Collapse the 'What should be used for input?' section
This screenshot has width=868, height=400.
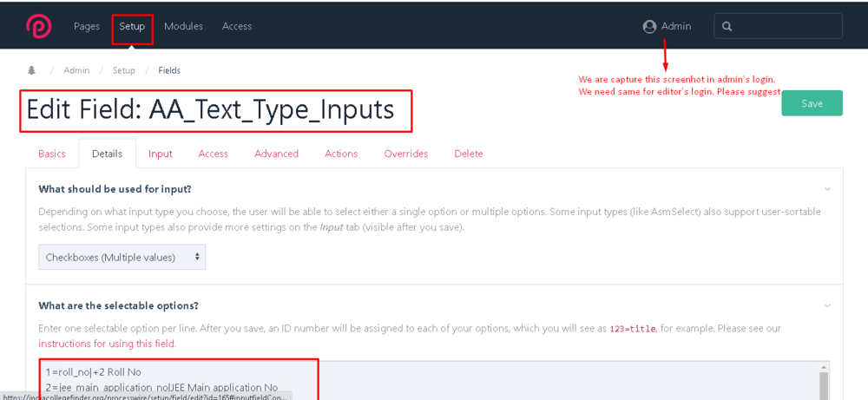coord(827,189)
